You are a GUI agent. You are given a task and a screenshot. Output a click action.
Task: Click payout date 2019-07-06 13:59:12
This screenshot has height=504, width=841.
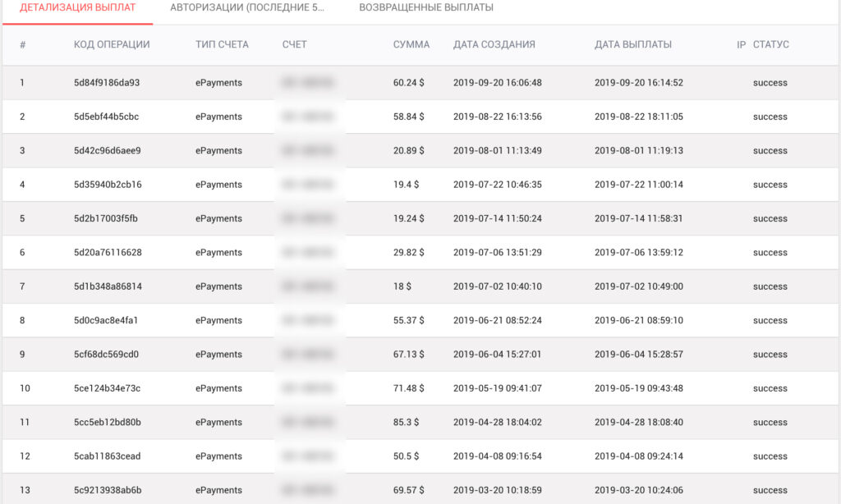(639, 253)
